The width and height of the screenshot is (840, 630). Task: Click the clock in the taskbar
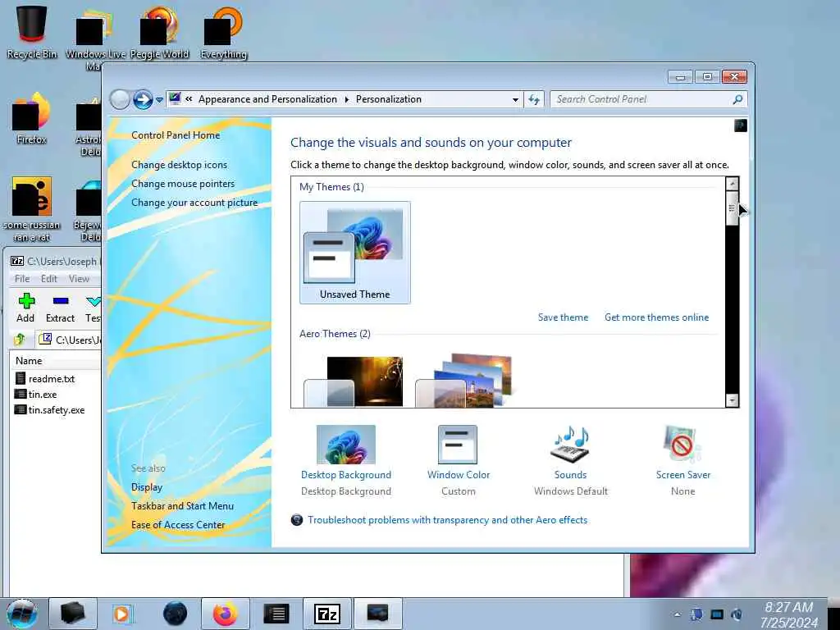(789, 614)
